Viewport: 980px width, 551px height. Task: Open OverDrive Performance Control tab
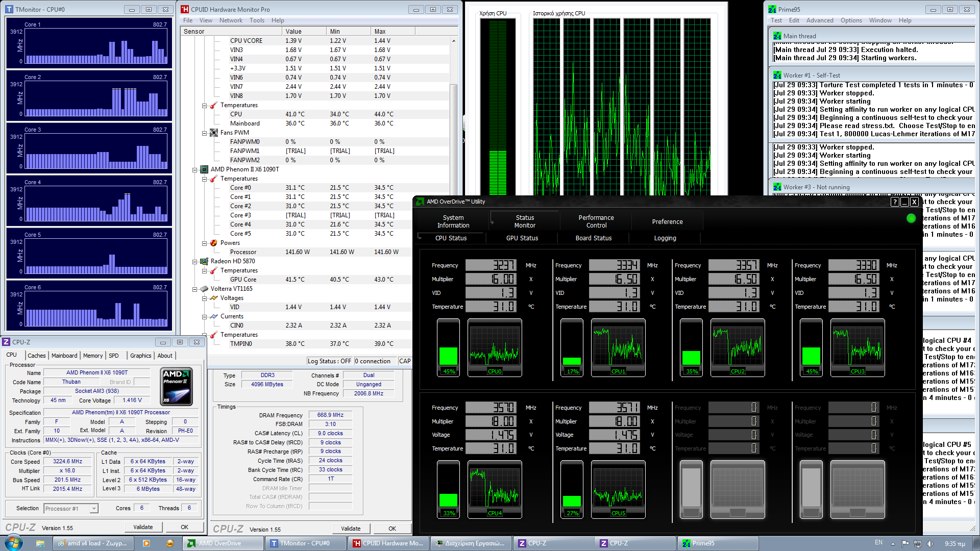[x=596, y=221]
